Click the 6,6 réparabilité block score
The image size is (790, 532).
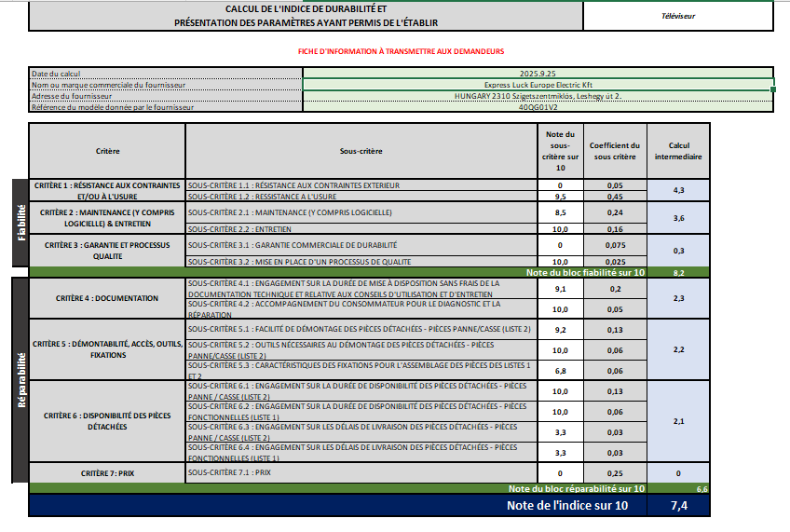[701, 488]
